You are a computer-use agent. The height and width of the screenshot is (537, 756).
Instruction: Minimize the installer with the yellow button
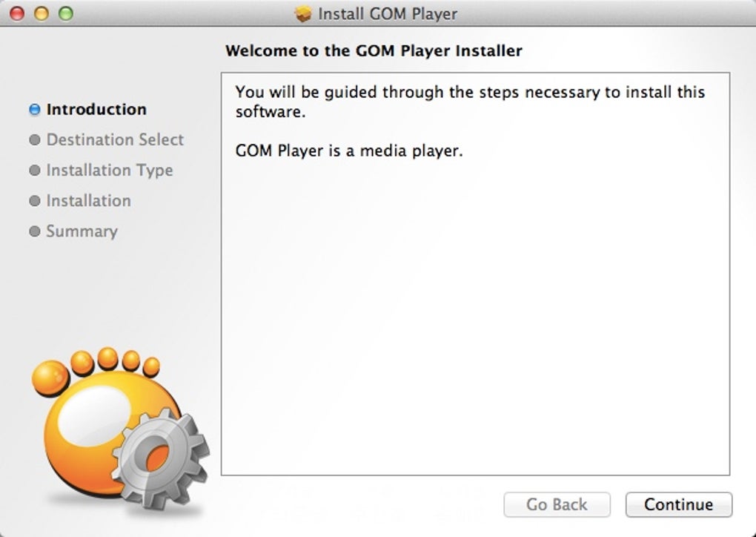point(41,13)
